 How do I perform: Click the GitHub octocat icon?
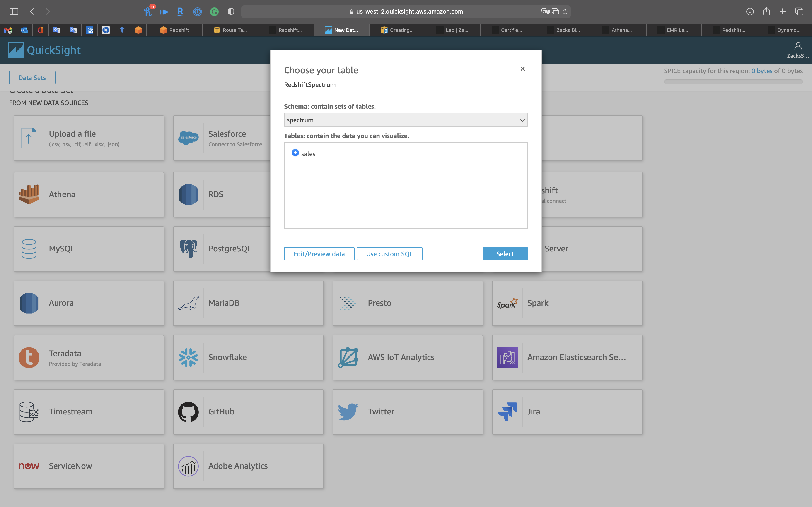tap(188, 412)
